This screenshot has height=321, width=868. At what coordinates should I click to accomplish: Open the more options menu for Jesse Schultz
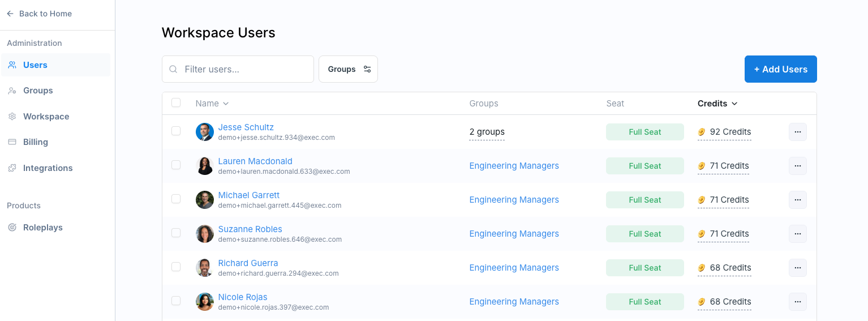pyautogui.click(x=798, y=132)
